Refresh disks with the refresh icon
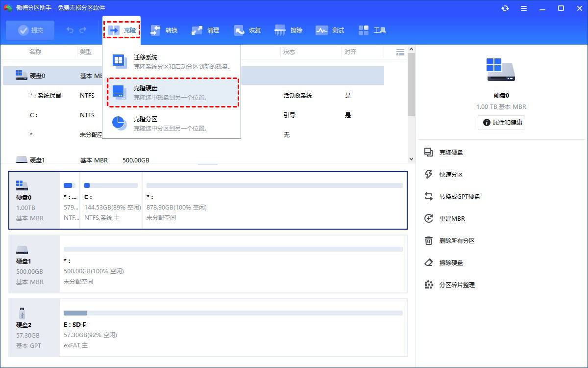This screenshot has width=588, height=368. (x=505, y=8)
